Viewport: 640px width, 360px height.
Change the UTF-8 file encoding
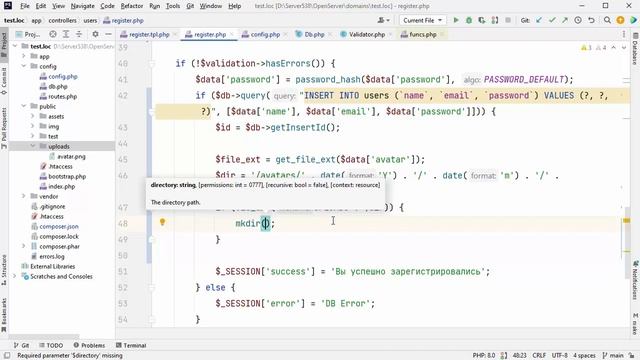(x=560, y=356)
